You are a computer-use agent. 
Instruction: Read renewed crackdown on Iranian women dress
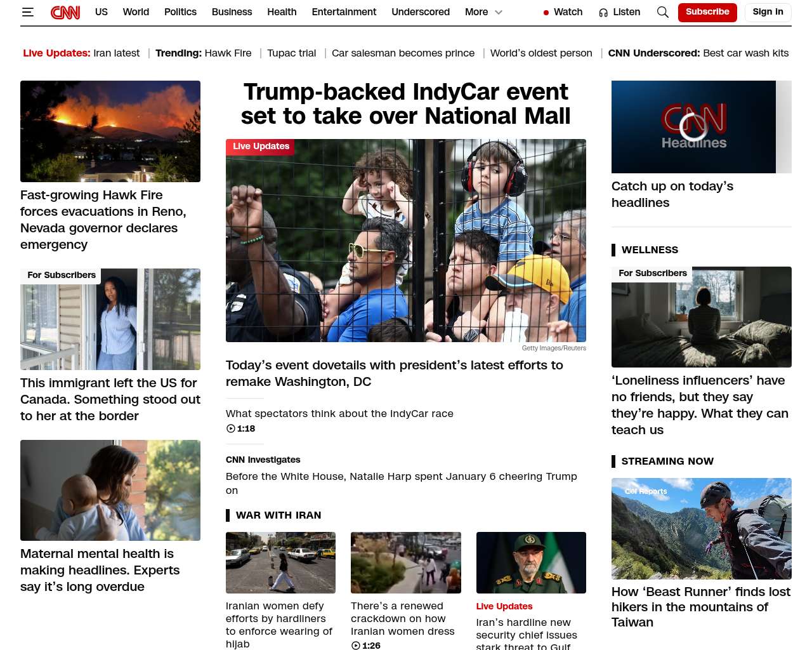(403, 618)
